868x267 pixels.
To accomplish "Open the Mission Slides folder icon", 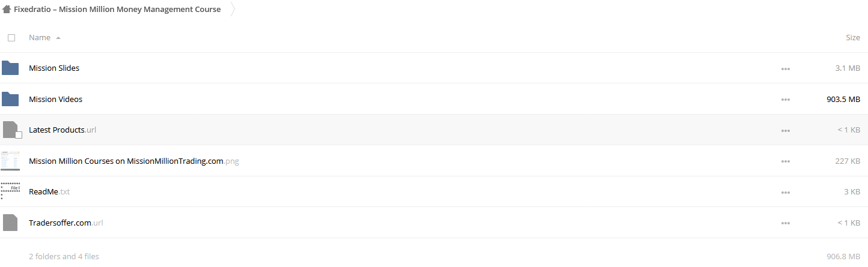I will [x=10, y=68].
